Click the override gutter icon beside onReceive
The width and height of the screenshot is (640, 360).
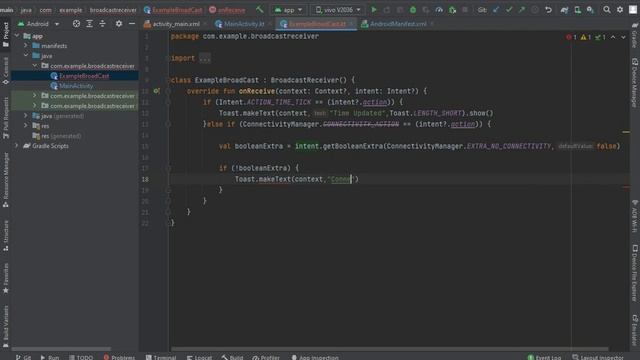click(156, 91)
